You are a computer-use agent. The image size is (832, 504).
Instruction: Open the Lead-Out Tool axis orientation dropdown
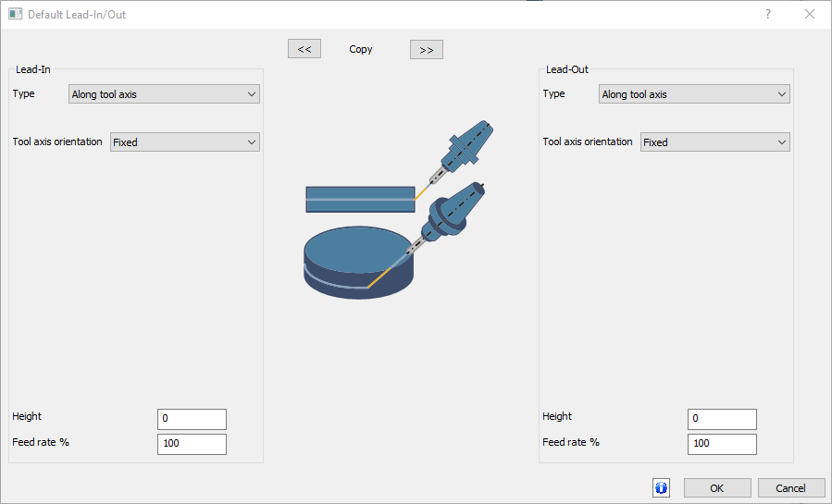pyautogui.click(x=714, y=142)
